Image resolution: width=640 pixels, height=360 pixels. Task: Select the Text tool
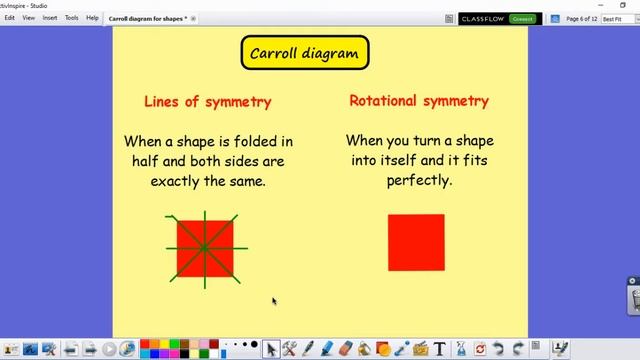(440, 349)
